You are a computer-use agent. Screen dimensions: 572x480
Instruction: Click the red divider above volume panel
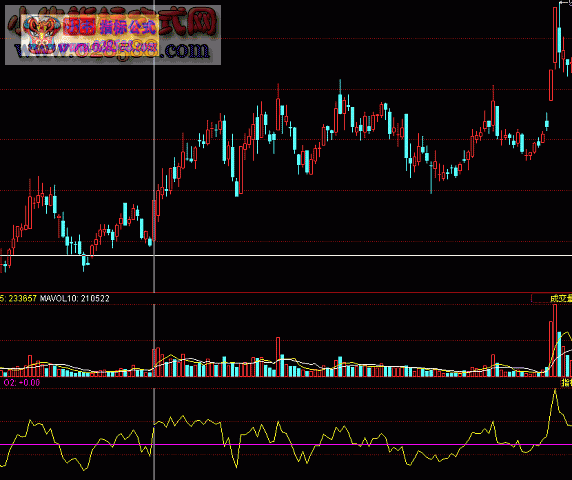286,293
